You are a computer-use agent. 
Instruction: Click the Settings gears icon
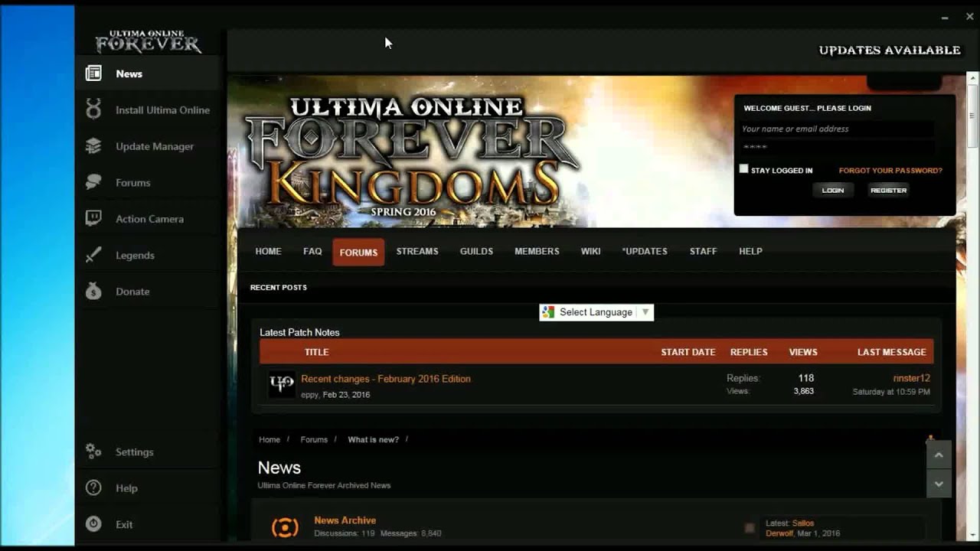[x=93, y=452]
